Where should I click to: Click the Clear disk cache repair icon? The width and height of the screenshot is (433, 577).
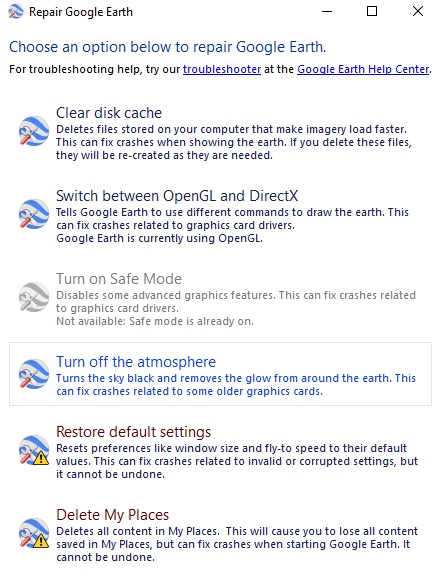[33, 131]
